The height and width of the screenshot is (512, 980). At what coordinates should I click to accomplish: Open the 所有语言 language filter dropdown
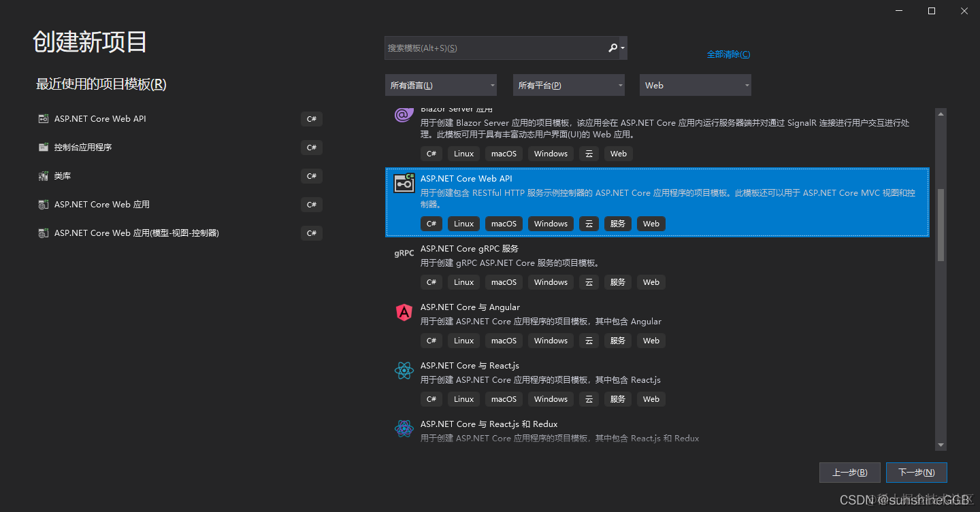441,85
